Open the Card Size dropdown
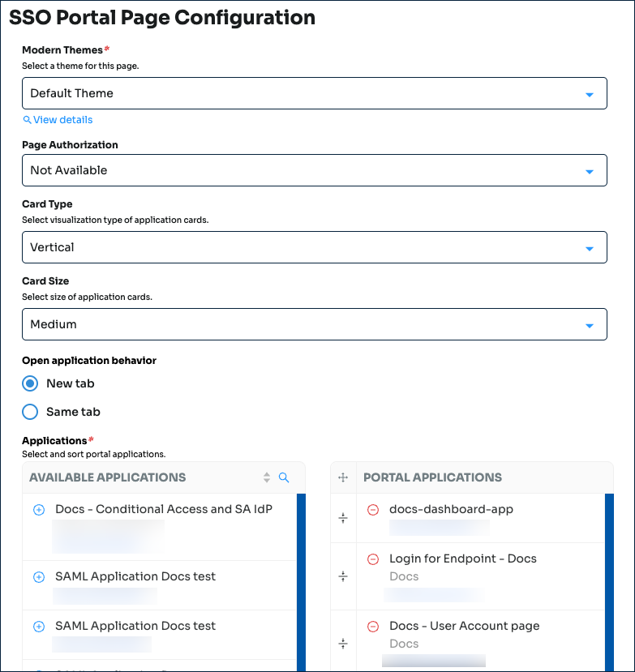 coord(315,323)
